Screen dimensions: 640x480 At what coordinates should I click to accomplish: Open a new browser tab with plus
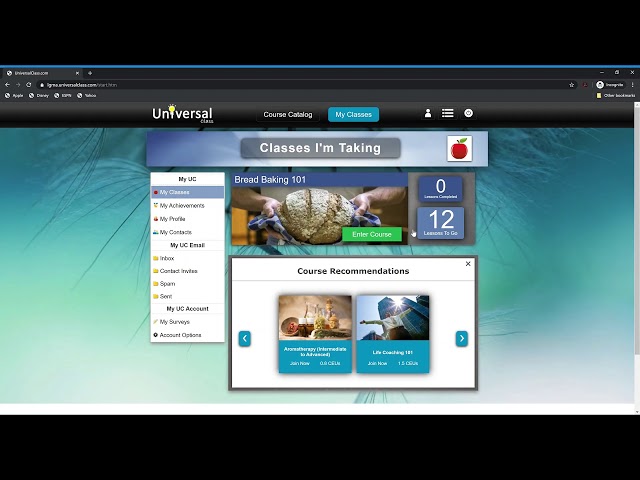coord(90,73)
